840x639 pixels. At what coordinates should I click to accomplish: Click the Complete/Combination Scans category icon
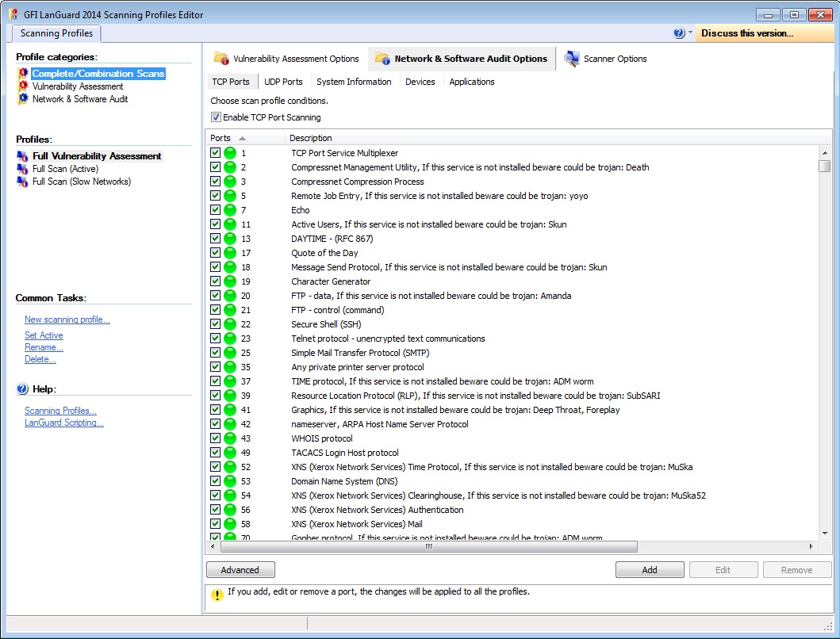pos(23,74)
